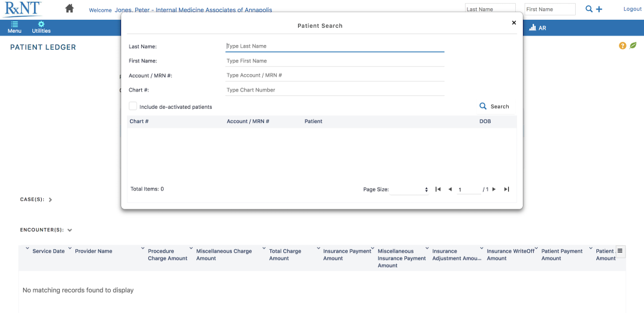Screen dimensions: 644x313
Task: Click the RxNT logo
Action: tap(22, 9)
